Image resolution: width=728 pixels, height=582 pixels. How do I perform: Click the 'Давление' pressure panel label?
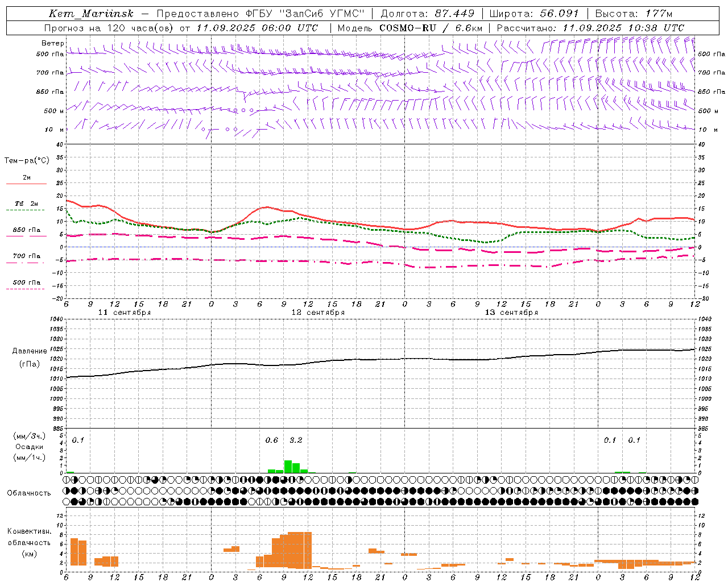[30, 351]
